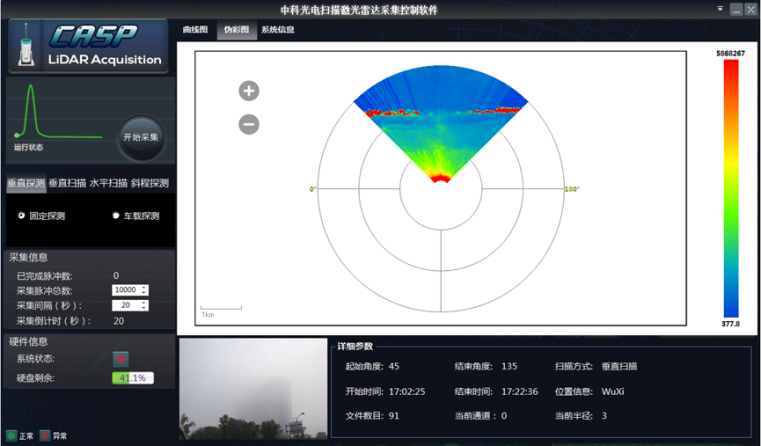The image size is (761, 446).
Task: Click the green normal status icon
Action: tap(11, 436)
